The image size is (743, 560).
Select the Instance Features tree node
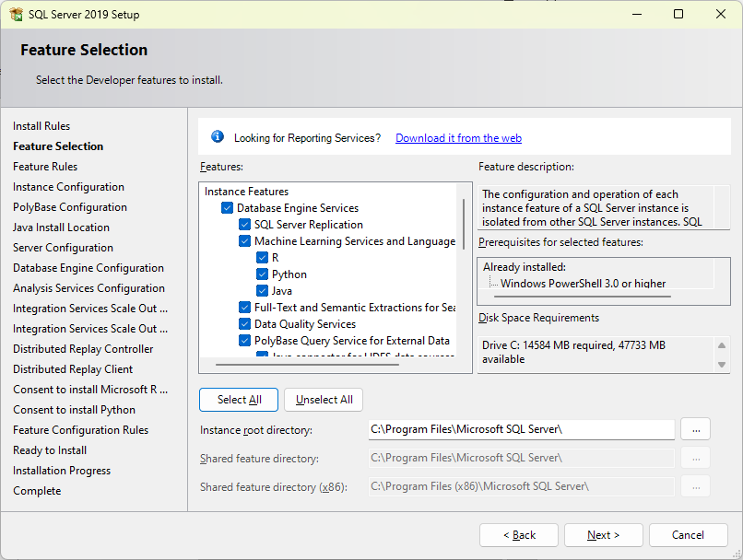pyautogui.click(x=246, y=192)
